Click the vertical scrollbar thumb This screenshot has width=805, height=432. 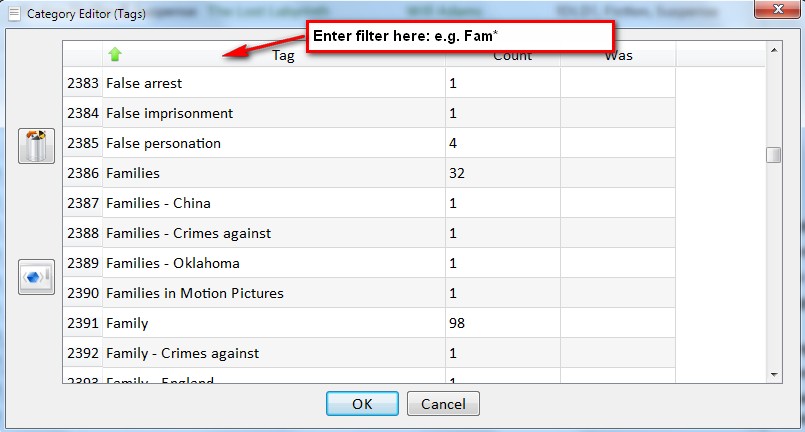(x=773, y=155)
